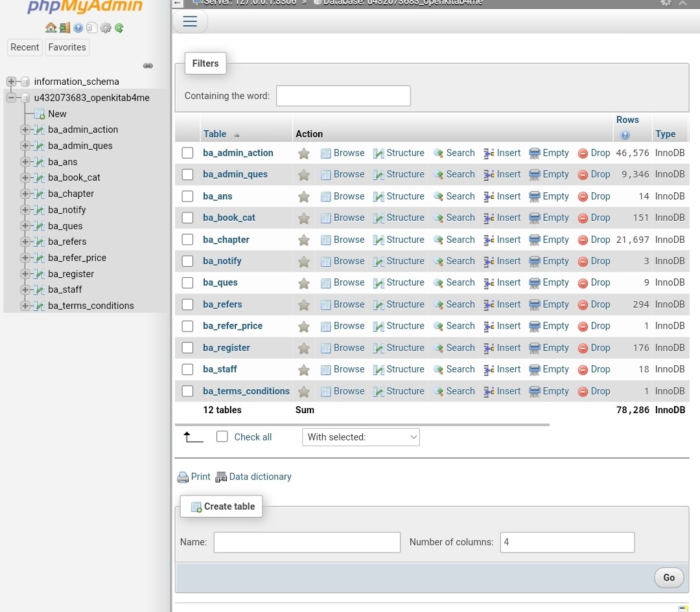700x612 pixels.
Task: Select the ba_refers row checkbox
Action: click(x=187, y=304)
